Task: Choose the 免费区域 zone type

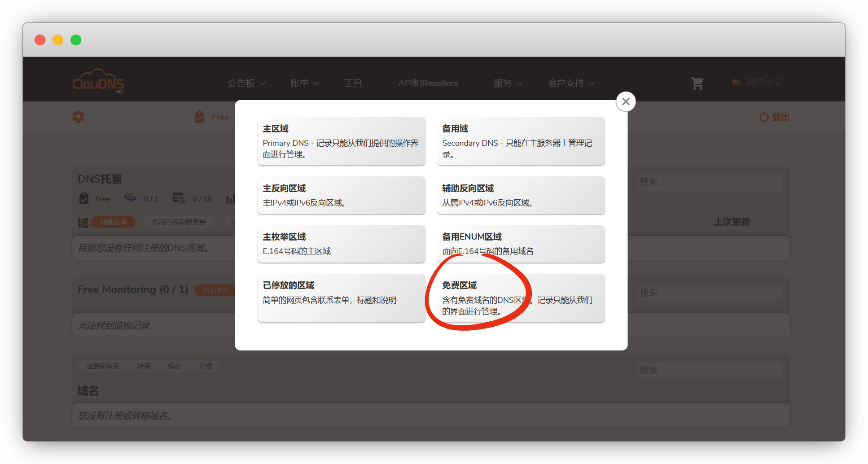Action: point(521,298)
